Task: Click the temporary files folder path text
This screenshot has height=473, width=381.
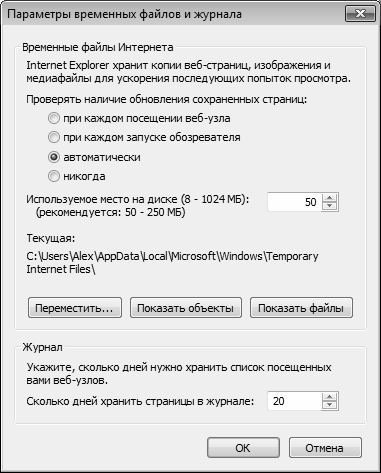Action: tap(172, 263)
